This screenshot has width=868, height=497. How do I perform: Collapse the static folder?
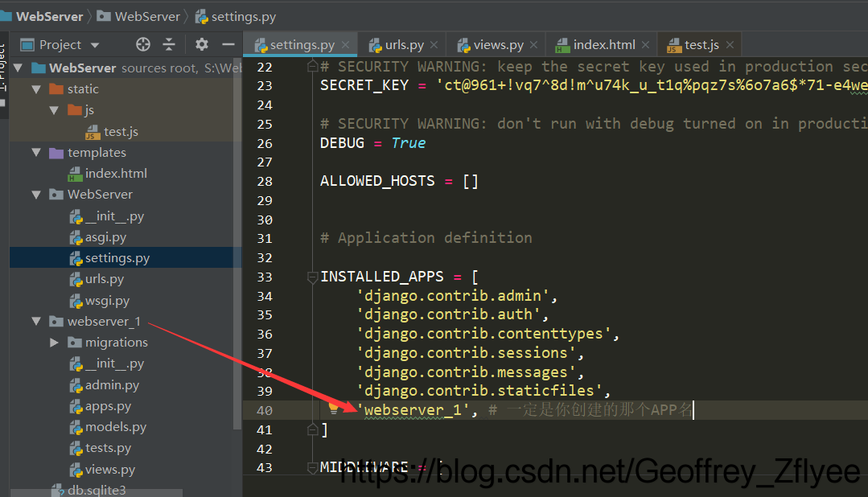click(36, 89)
